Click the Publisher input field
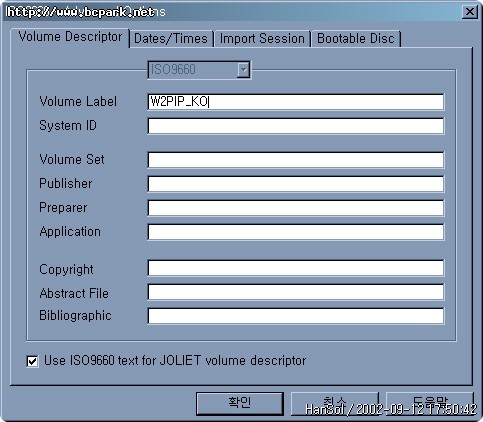Screen dimensions: 483x422 [x=295, y=184]
